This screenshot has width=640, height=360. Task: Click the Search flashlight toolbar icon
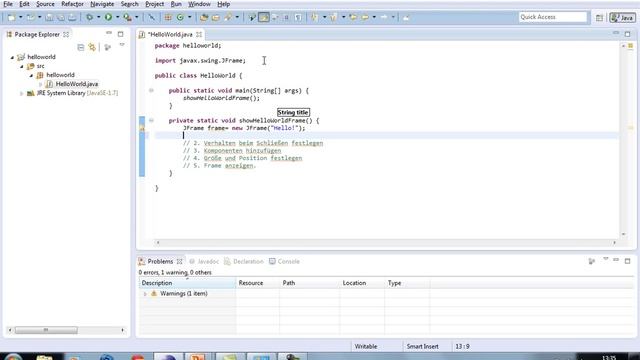228,17
